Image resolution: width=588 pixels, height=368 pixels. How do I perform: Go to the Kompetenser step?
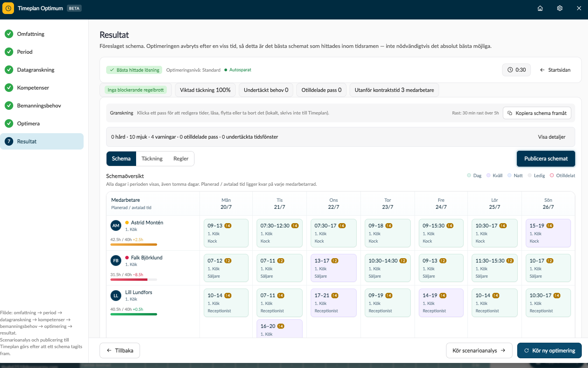(x=42, y=88)
